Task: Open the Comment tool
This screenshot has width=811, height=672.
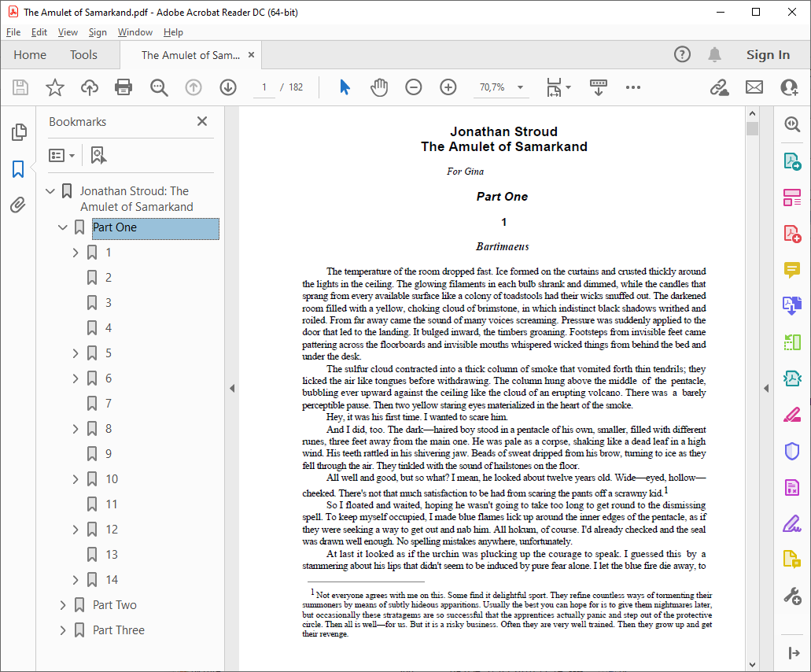Action: click(792, 270)
